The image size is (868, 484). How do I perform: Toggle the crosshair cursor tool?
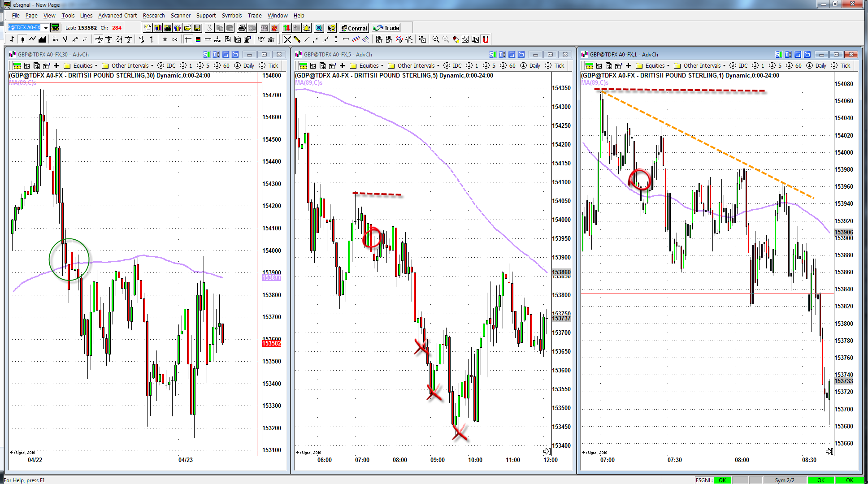tap(188, 39)
